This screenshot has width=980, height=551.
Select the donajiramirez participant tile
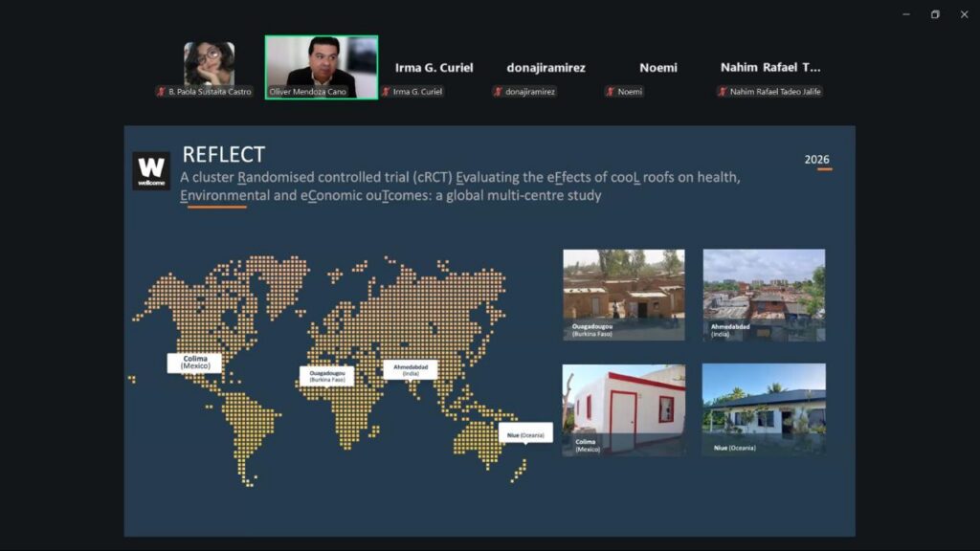[546, 68]
